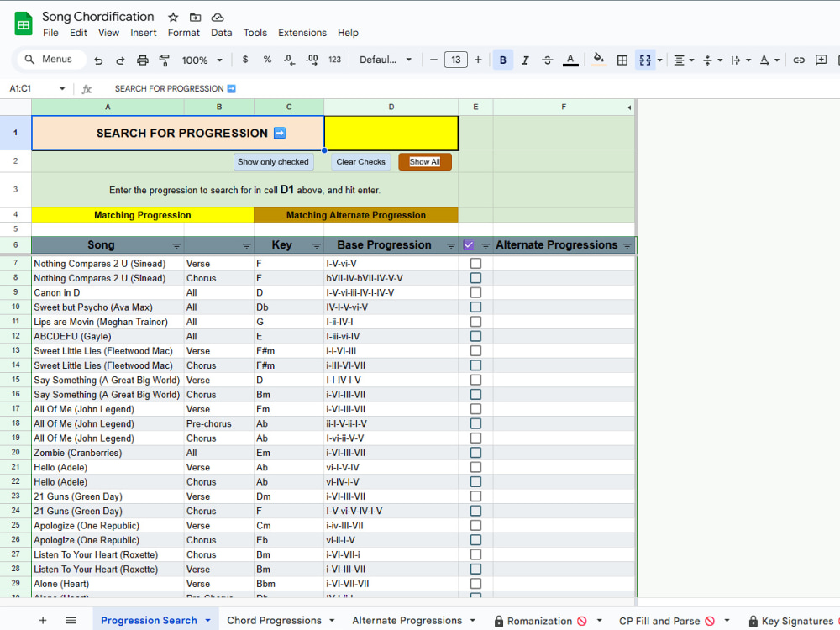The height and width of the screenshot is (630, 840).
Task: Open horizontal align dropdown
Action: (684, 60)
